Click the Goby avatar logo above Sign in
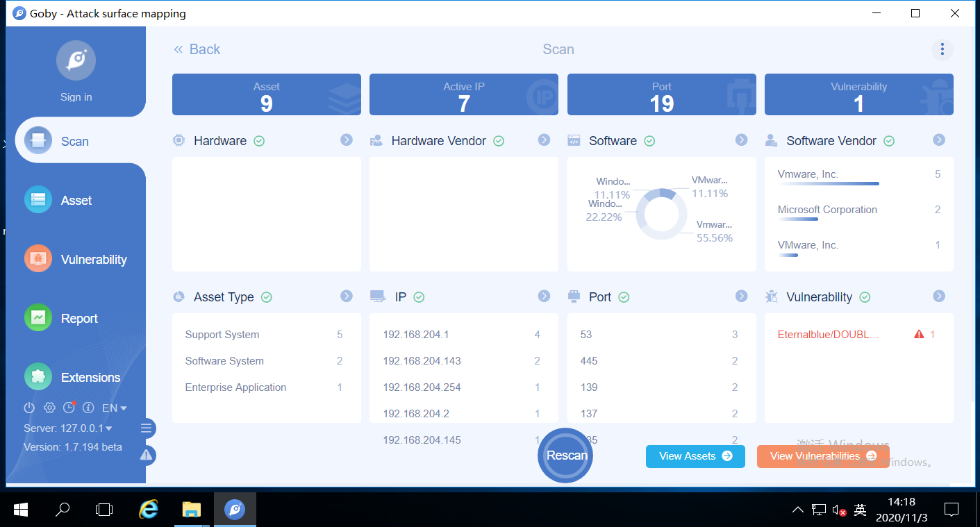 (76, 60)
